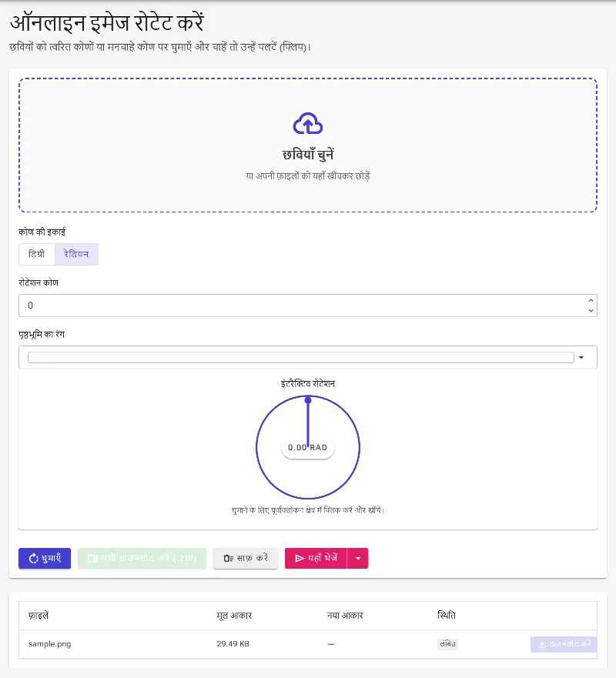Click inside the रोटेशन कोण input field
This screenshot has height=678, width=616.
[x=303, y=306]
